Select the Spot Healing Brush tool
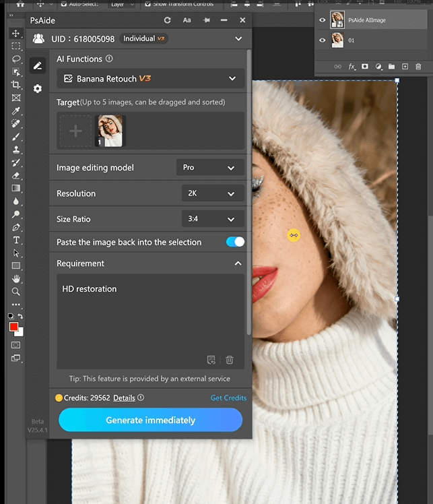The image size is (433, 504). tap(15, 124)
